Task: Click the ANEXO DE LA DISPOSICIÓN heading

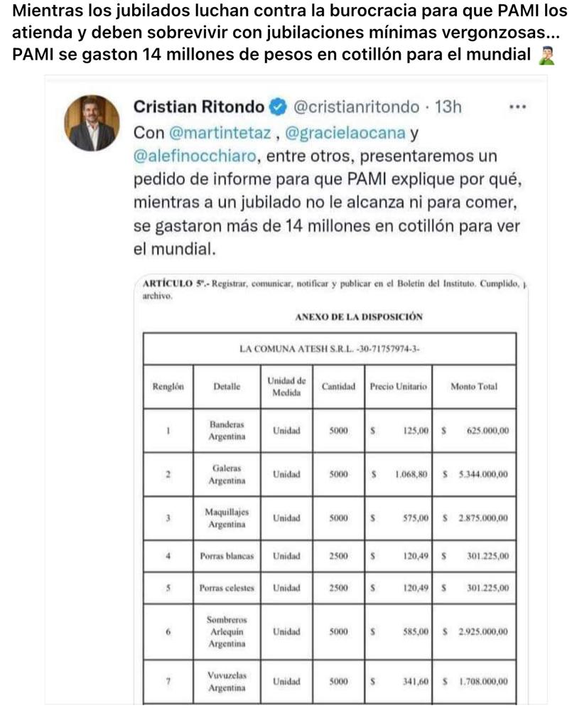Action: [358, 317]
